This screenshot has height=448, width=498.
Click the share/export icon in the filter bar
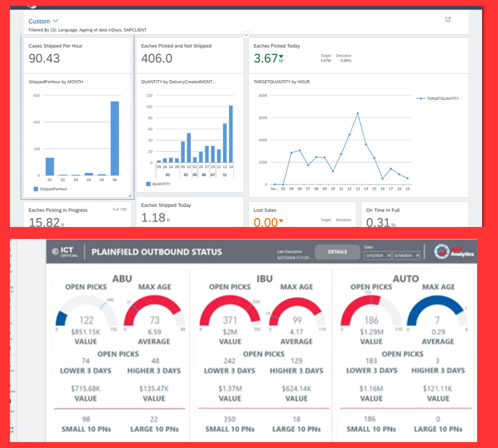[448, 19]
